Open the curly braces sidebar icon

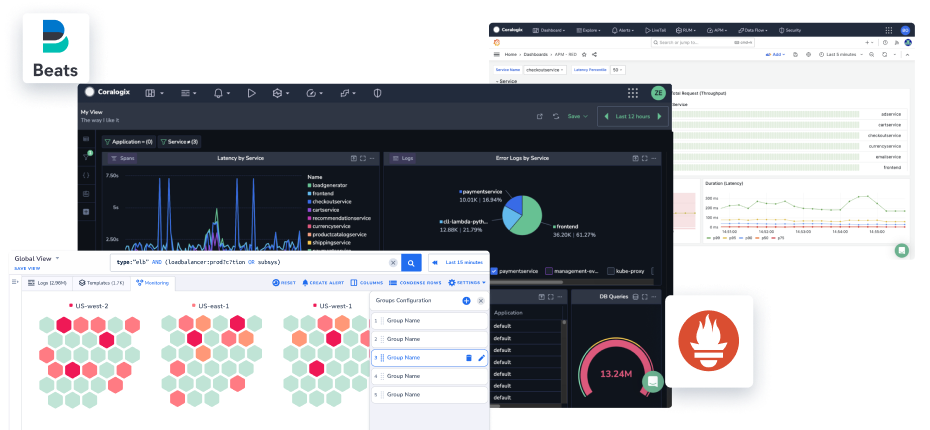(86, 175)
